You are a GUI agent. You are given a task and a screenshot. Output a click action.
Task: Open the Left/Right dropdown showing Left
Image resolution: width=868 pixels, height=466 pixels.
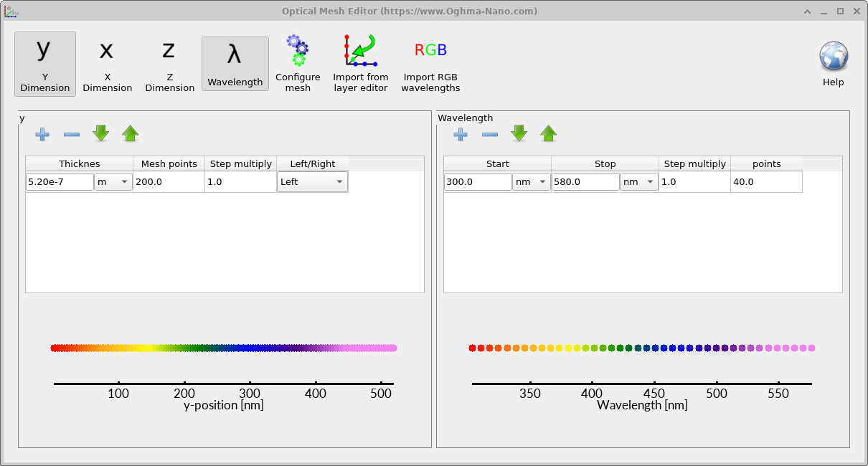[x=312, y=182]
